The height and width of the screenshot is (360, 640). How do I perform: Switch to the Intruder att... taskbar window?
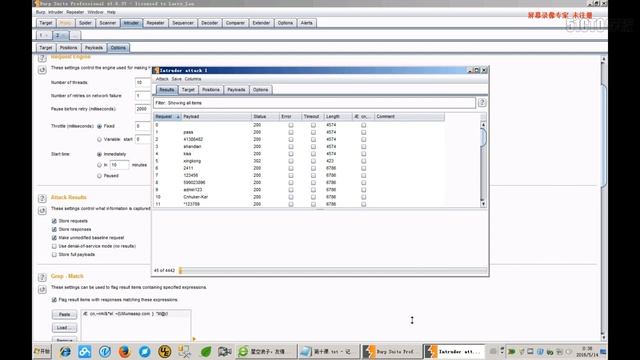click(x=454, y=351)
